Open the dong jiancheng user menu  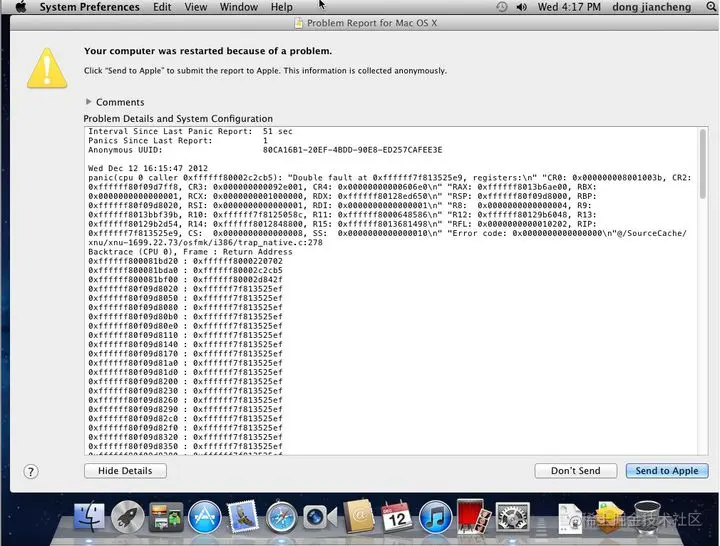click(x=652, y=7)
